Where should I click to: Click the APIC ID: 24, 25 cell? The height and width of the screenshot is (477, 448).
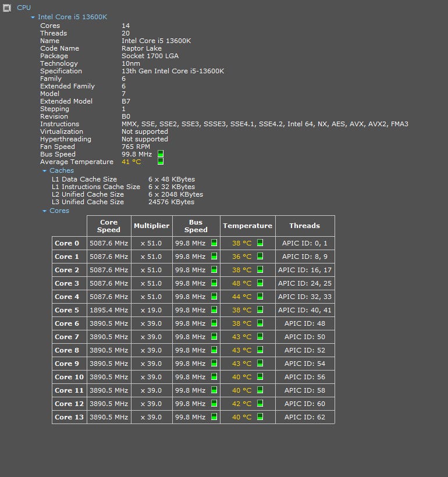click(305, 283)
